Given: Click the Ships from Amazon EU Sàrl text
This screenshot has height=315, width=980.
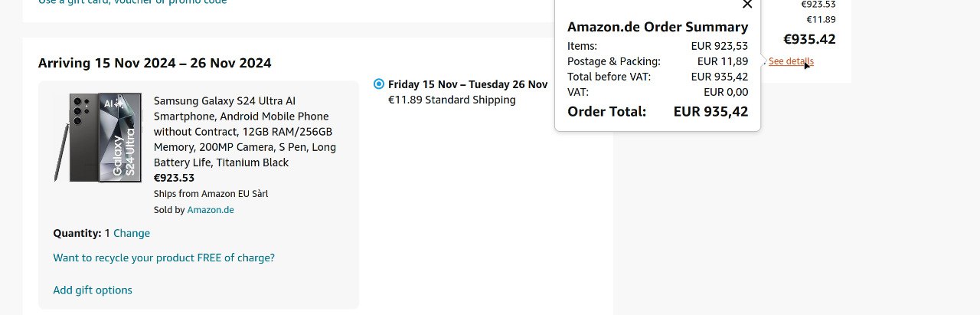Looking at the screenshot, I should 211,194.
